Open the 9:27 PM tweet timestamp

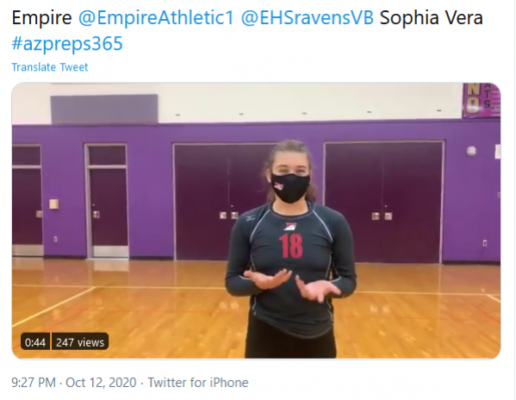[34, 382]
